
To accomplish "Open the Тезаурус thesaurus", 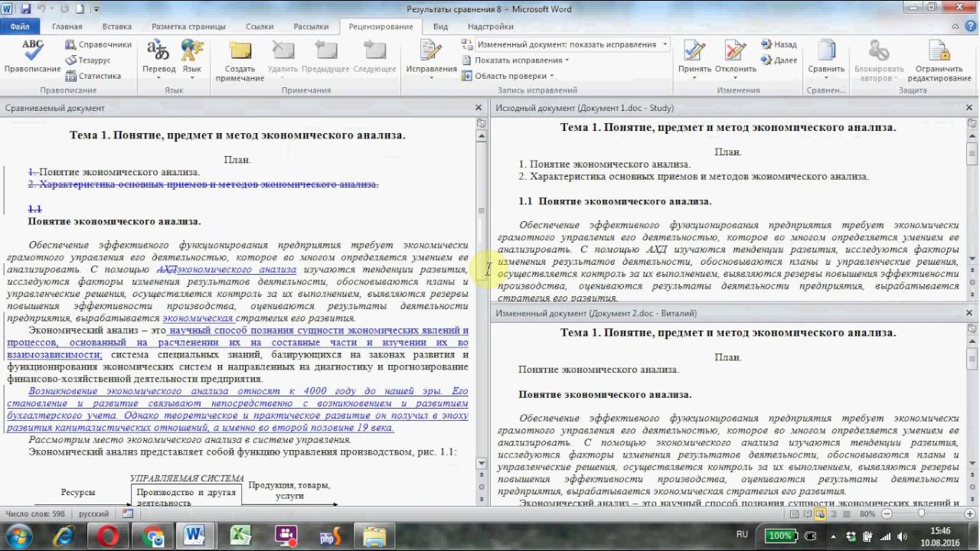I will (x=88, y=60).
